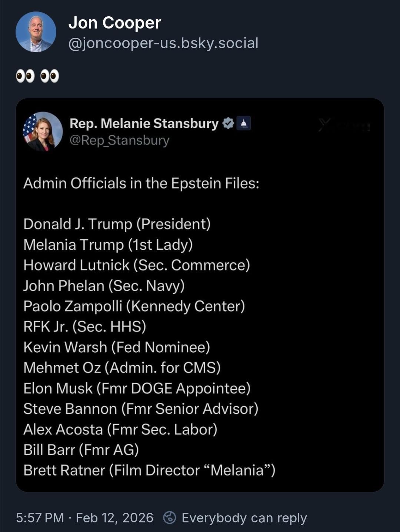
Task: Click the blue verified checkmark badge
Action: pos(228,123)
